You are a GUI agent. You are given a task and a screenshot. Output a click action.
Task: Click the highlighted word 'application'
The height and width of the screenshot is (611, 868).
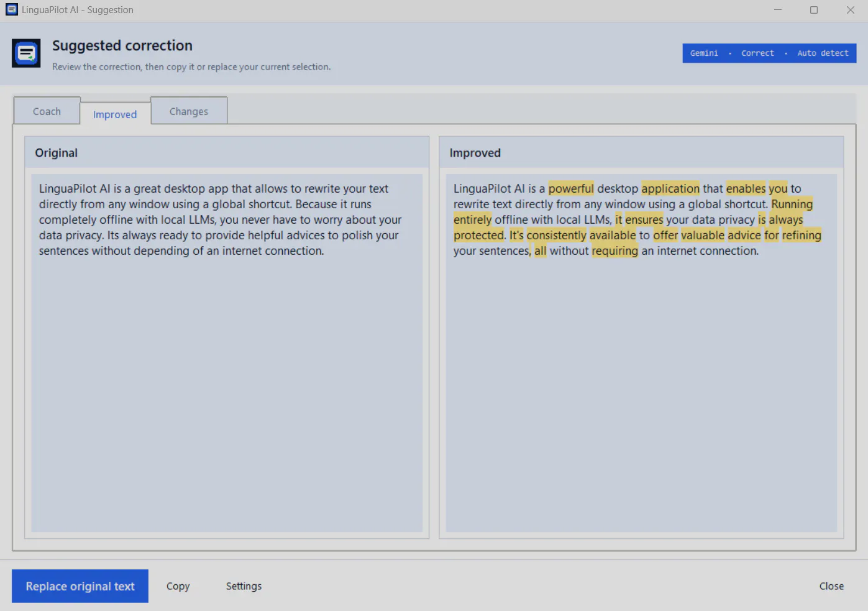tap(670, 188)
